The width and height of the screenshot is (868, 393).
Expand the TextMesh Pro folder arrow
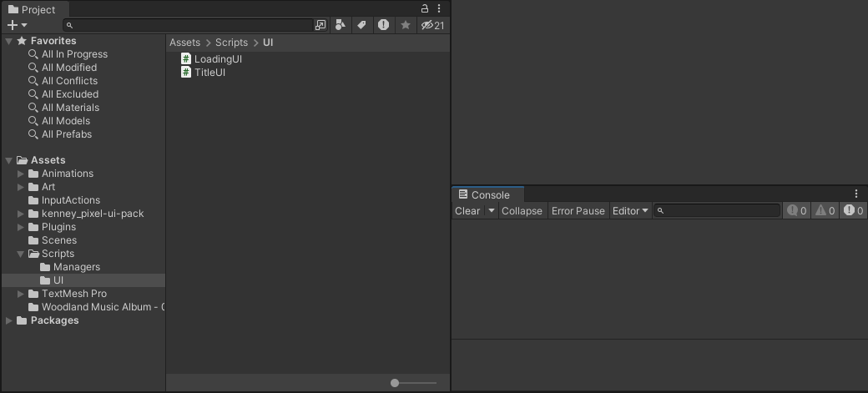[21, 294]
